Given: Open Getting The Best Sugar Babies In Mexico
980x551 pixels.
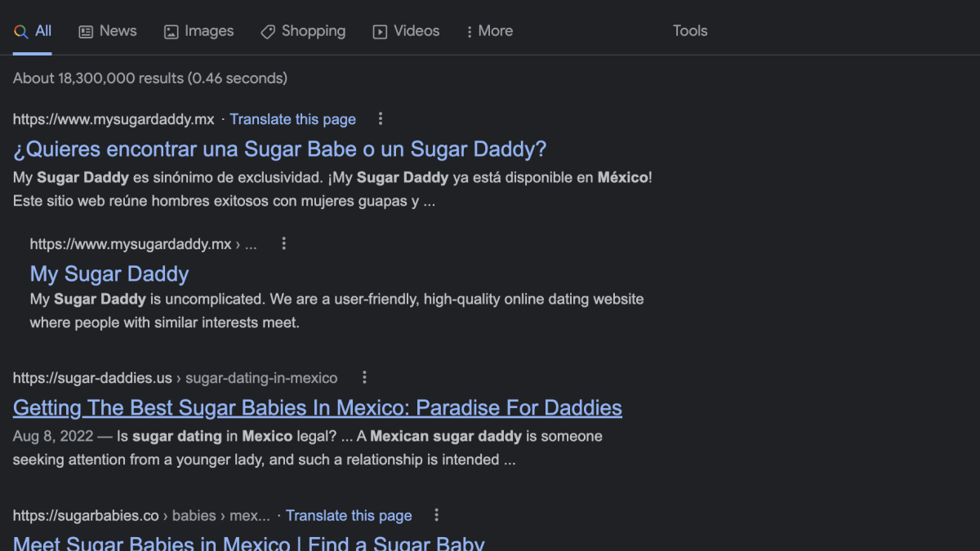Looking at the screenshot, I should (x=317, y=407).
